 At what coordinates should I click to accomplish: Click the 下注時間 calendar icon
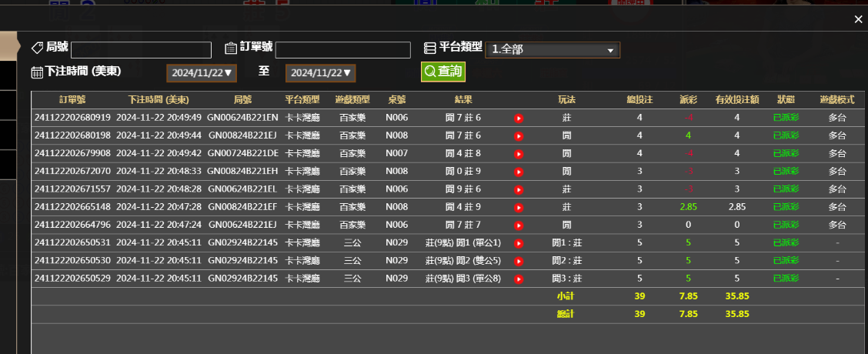point(37,72)
